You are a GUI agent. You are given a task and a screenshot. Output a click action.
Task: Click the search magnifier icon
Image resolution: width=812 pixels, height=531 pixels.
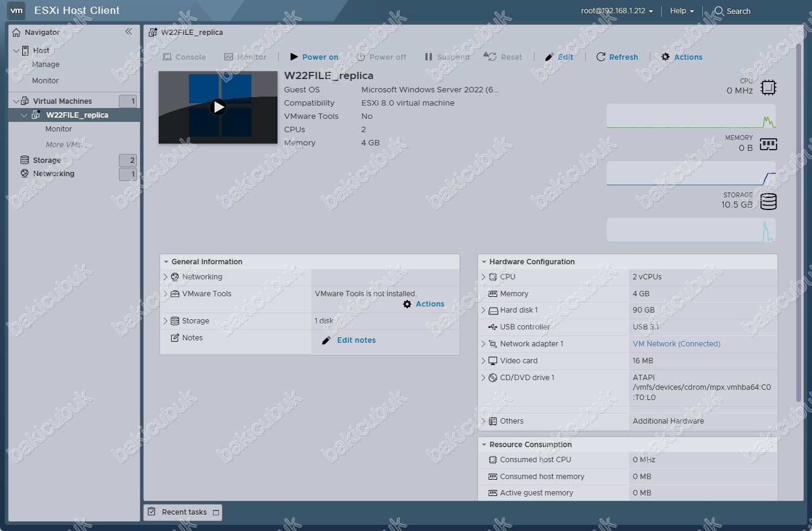tap(719, 11)
